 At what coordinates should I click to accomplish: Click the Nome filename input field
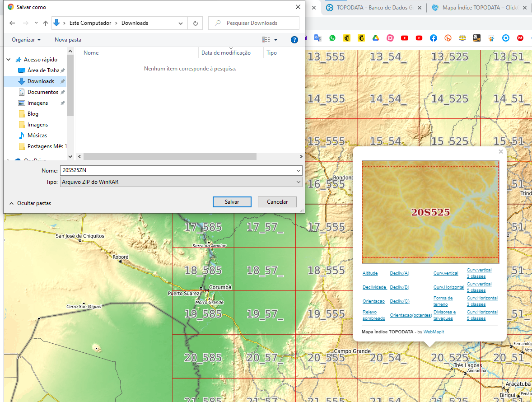pos(181,170)
